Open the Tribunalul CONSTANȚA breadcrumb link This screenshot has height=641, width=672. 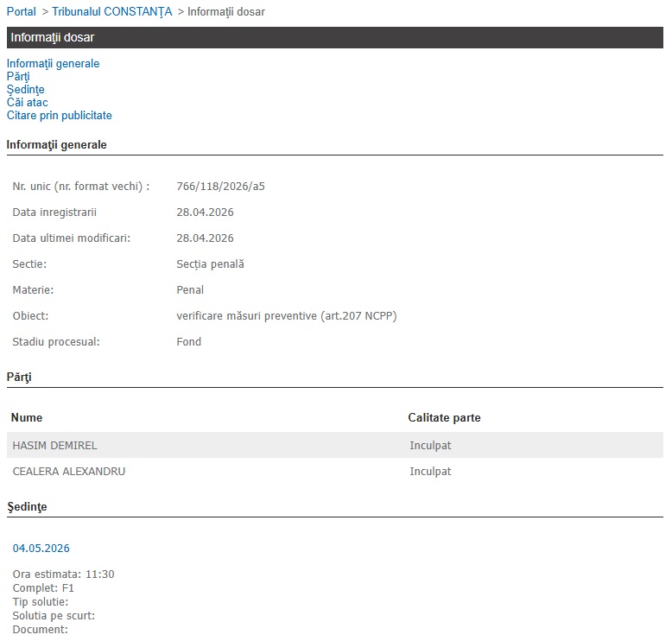(x=112, y=12)
